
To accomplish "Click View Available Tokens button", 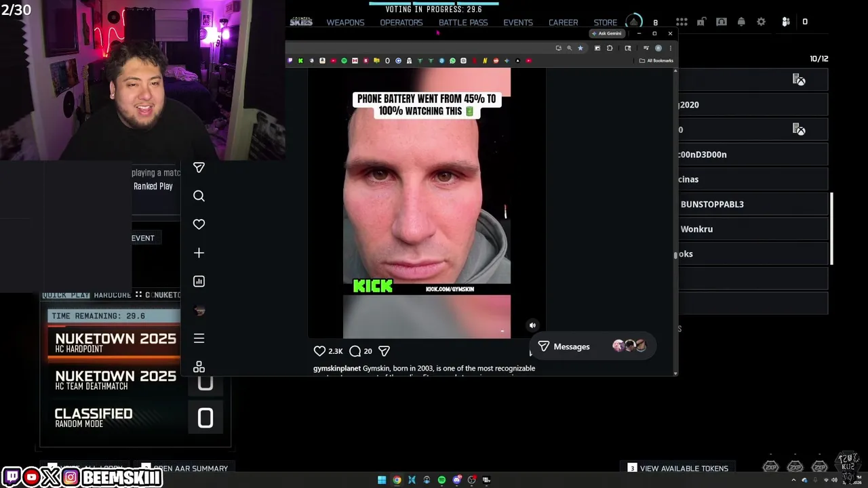I will tap(677, 468).
